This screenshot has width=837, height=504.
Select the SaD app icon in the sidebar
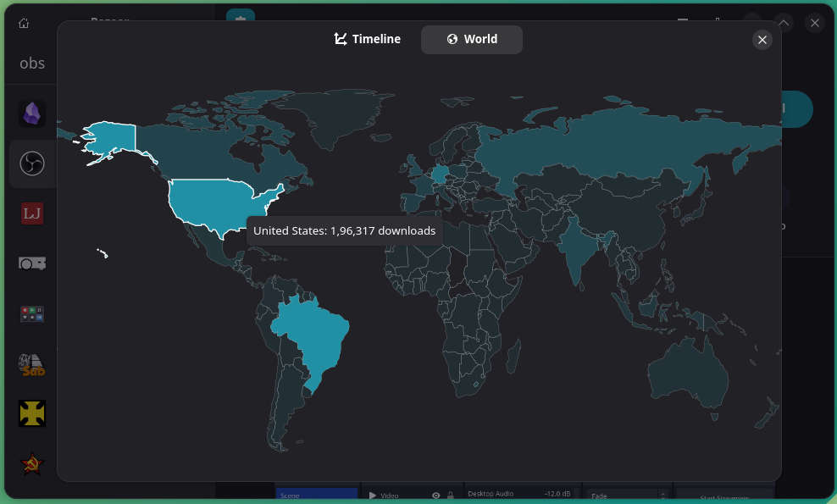pos(31,363)
